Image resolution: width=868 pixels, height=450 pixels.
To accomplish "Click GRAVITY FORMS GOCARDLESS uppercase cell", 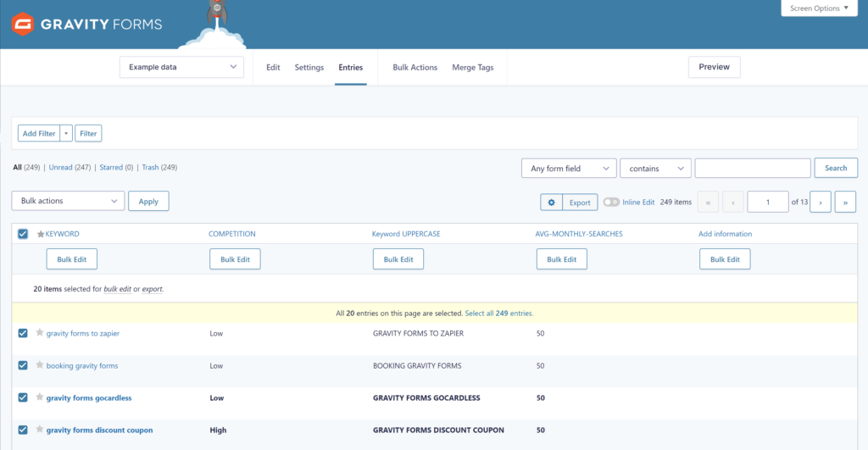I will (x=426, y=397).
